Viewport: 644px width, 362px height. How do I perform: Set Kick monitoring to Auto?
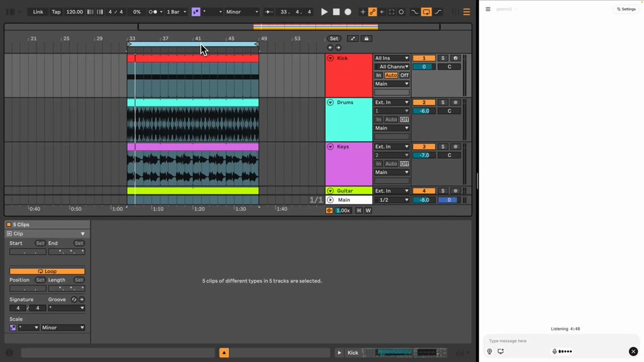(391, 75)
